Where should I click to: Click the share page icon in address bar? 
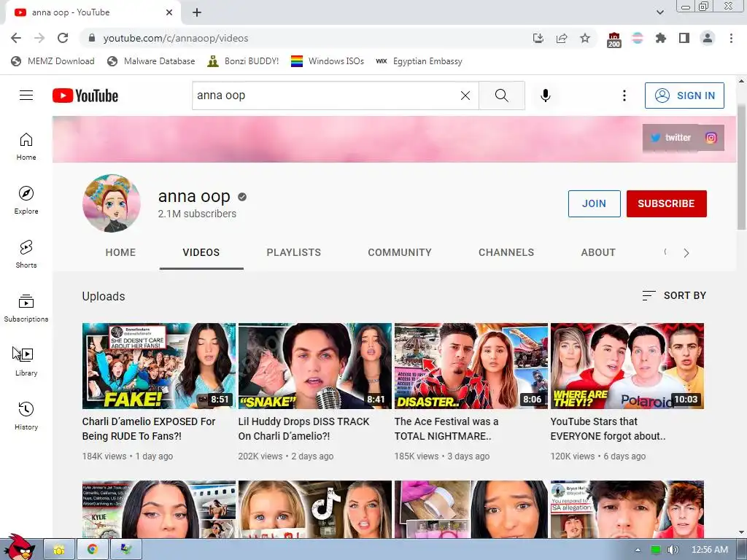[562, 38]
